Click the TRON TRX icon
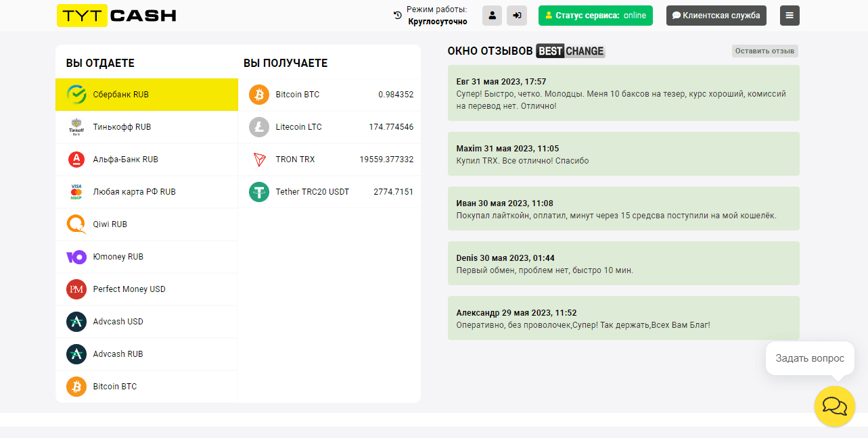The height and width of the screenshot is (438, 868). [259, 160]
